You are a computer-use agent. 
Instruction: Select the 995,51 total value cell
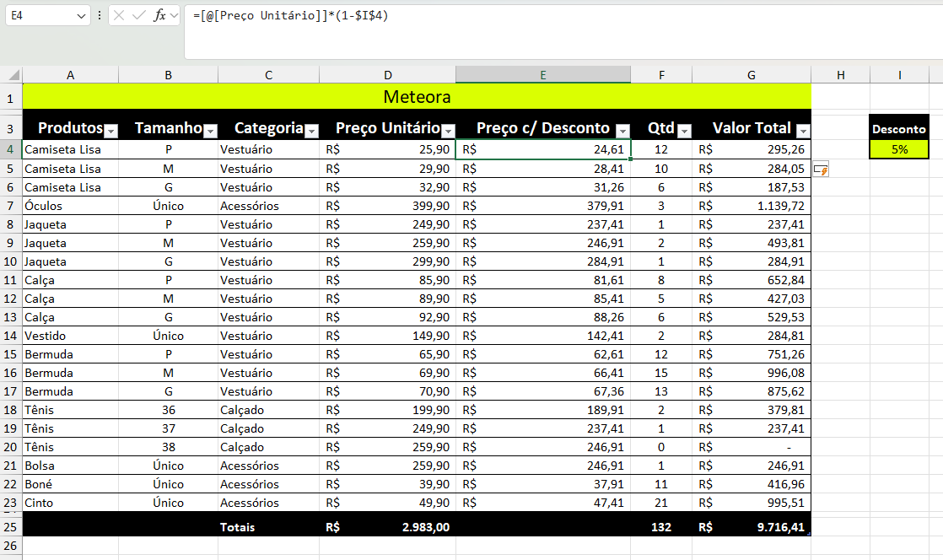752,503
